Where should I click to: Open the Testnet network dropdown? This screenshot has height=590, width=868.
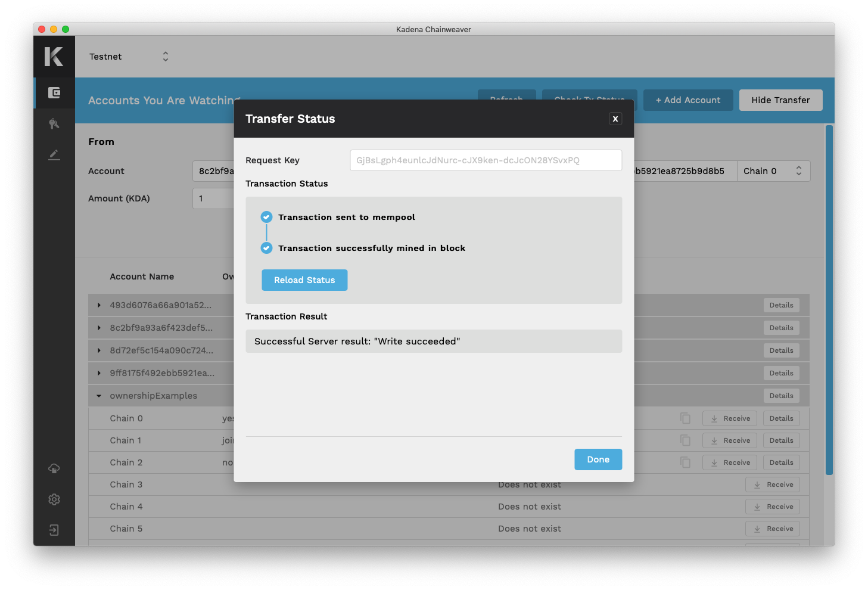(129, 57)
